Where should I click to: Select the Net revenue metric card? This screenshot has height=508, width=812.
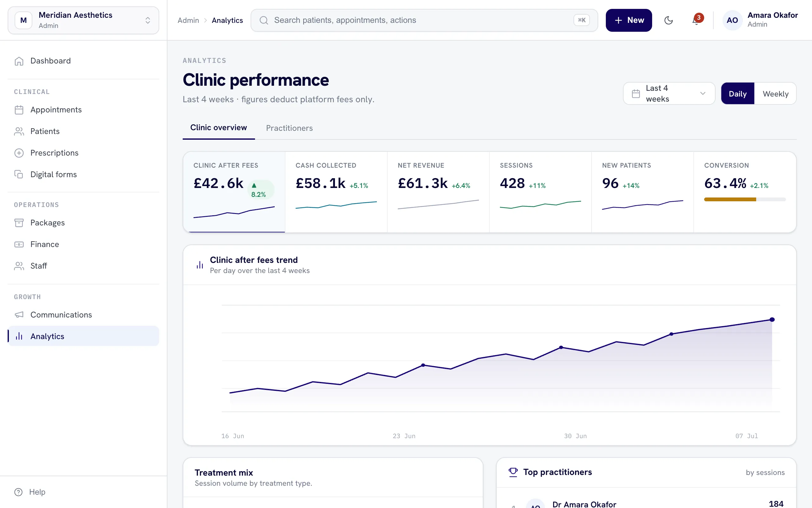coord(438,192)
